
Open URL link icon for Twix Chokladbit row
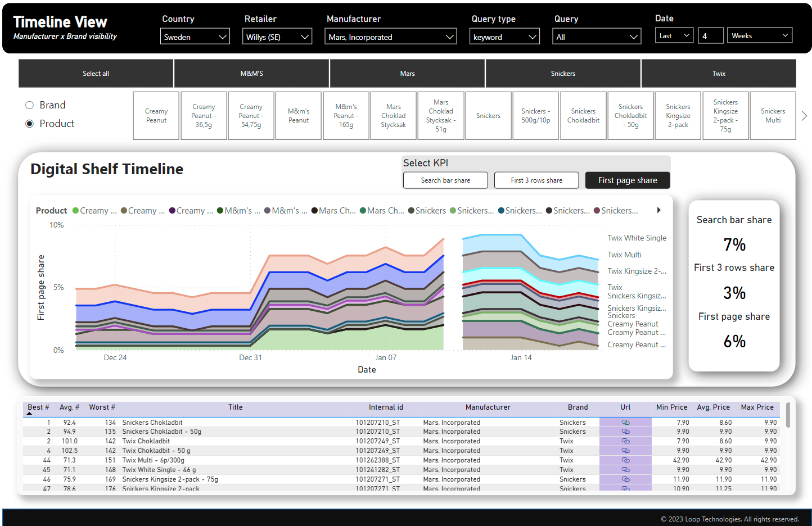(625, 441)
